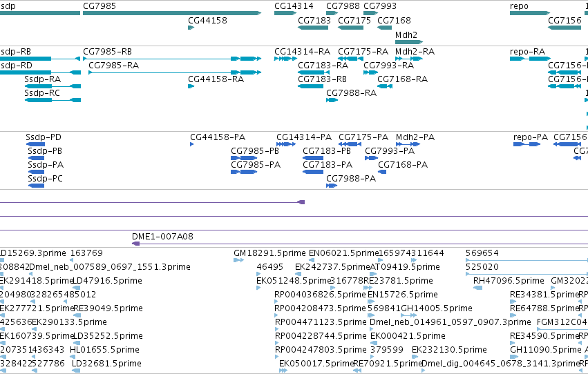This screenshot has height=374, width=588.
Task: Select the CG7993-PA protein label
Action: pos(390,151)
